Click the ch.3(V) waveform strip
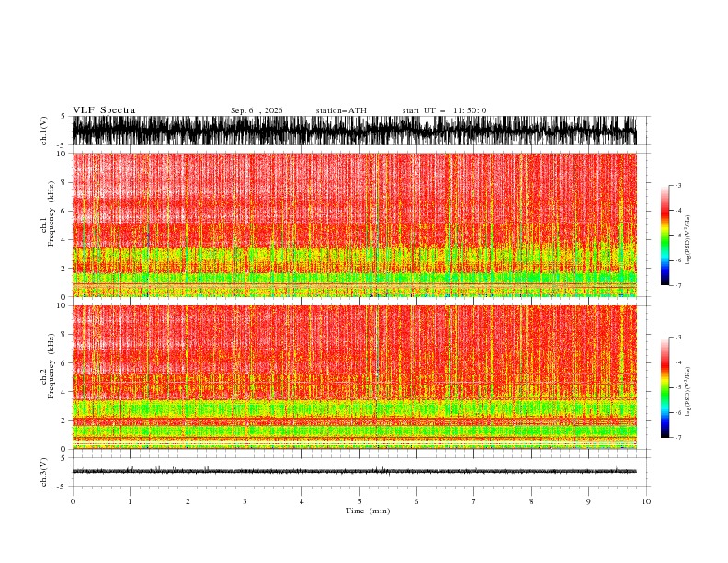728x563 pixels. (x=354, y=472)
